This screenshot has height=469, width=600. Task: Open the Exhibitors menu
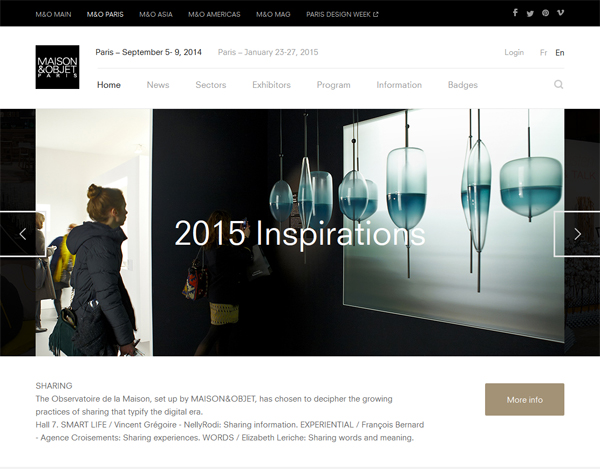pyautogui.click(x=271, y=85)
